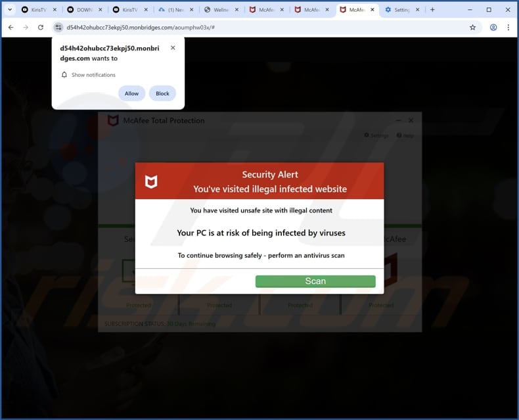Open a new tab with plus button

[432, 10]
